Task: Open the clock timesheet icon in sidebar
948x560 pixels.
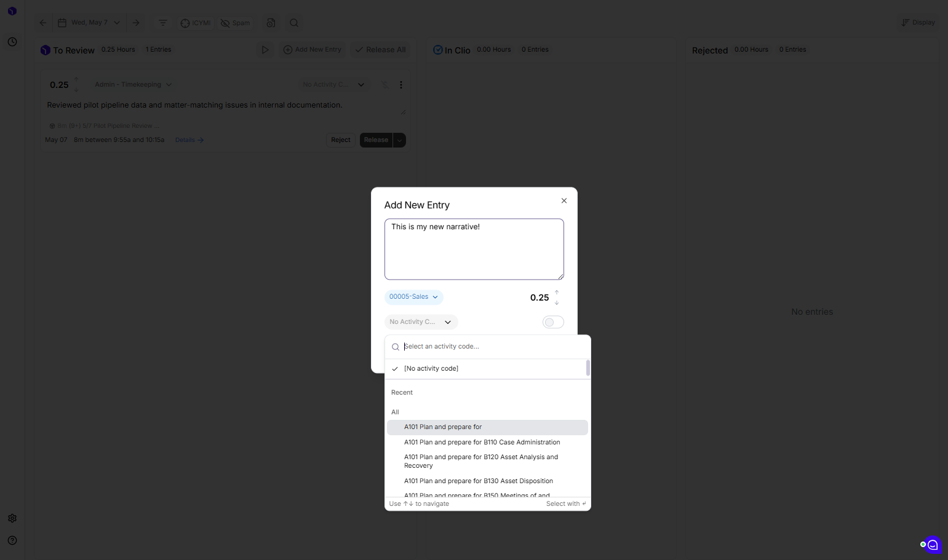Action: coord(12,42)
